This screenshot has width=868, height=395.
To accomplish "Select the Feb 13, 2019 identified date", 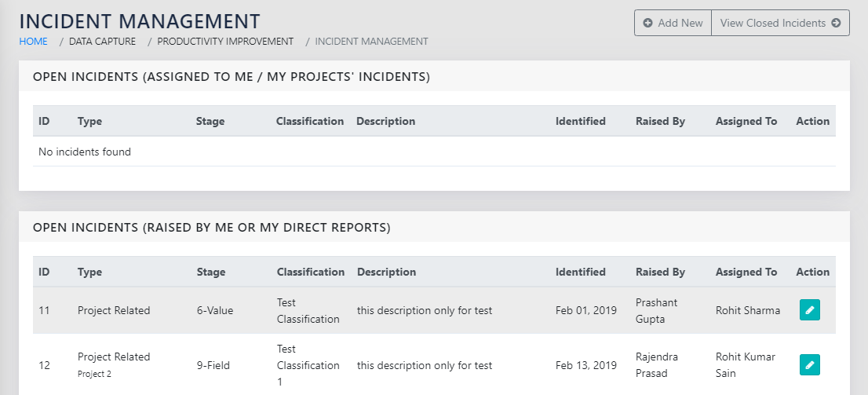I will point(585,365).
